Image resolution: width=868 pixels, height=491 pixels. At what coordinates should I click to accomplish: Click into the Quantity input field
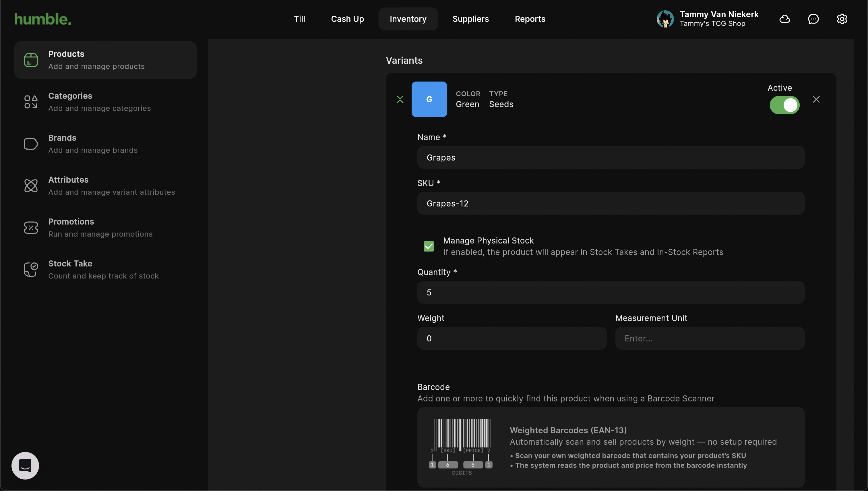tap(611, 292)
